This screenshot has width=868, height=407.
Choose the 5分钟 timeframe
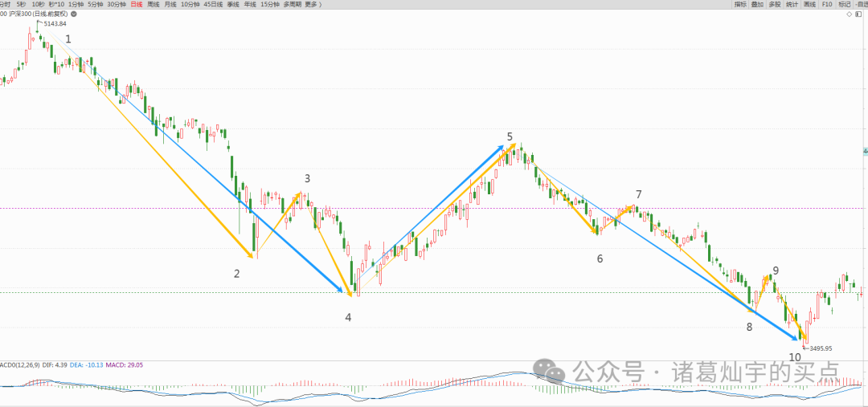[96, 5]
